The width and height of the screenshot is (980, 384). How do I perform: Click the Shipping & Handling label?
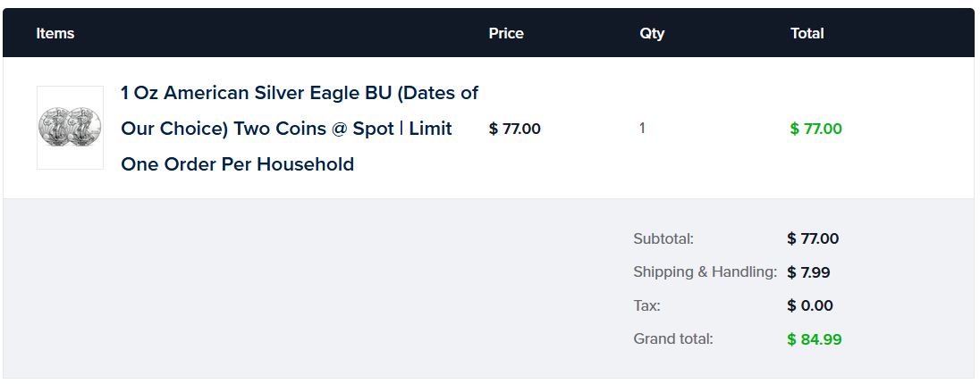pos(705,272)
